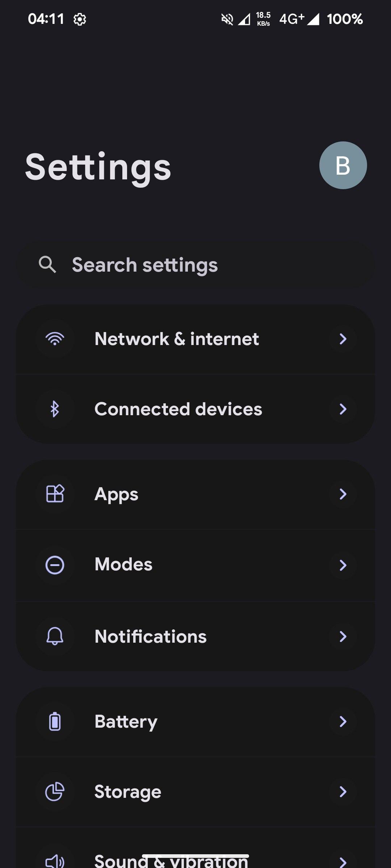Click the chevron on the Modes row
The image size is (391, 868).
pos(343,565)
